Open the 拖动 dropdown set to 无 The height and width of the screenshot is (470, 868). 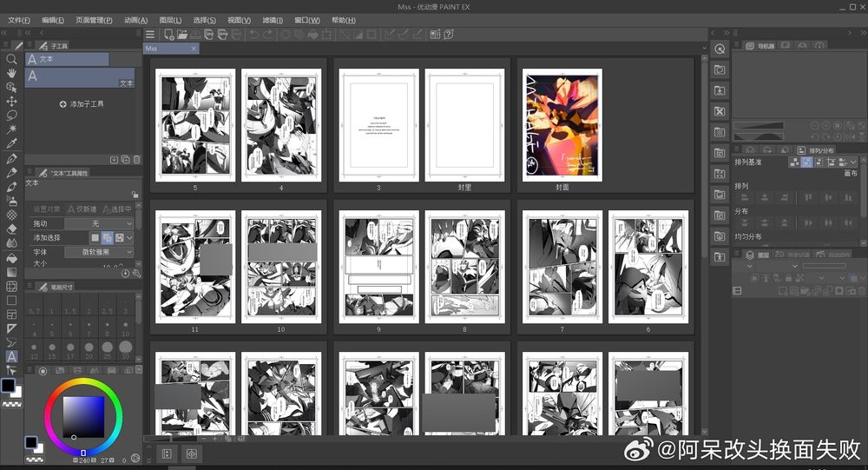(100, 223)
